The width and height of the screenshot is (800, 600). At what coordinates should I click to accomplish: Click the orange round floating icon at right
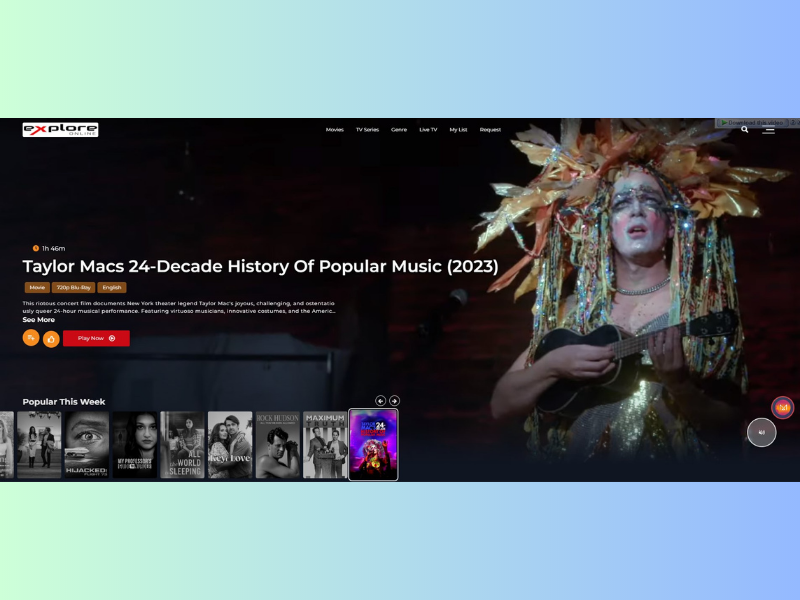782,408
